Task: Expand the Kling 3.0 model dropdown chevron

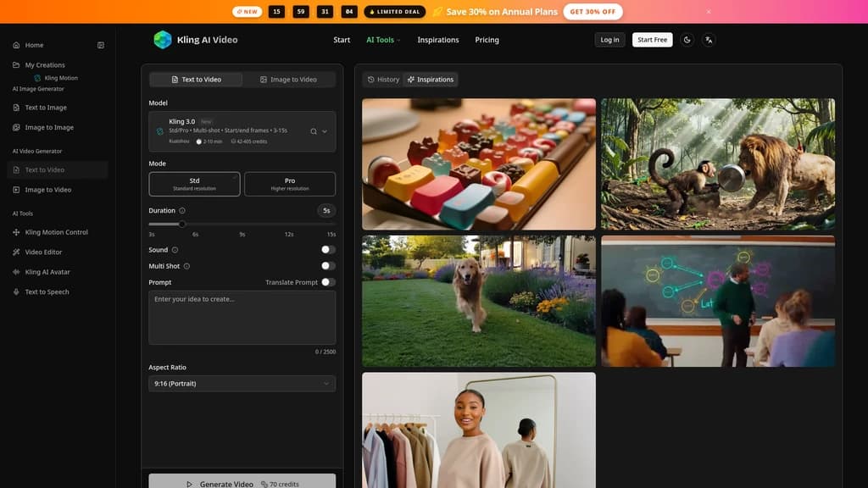Action: pos(325,131)
